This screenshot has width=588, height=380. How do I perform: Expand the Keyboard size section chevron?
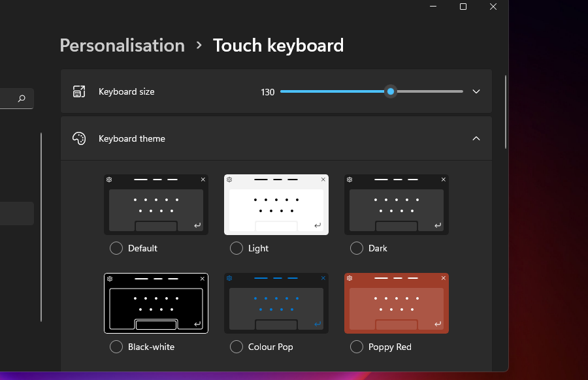click(476, 91)
